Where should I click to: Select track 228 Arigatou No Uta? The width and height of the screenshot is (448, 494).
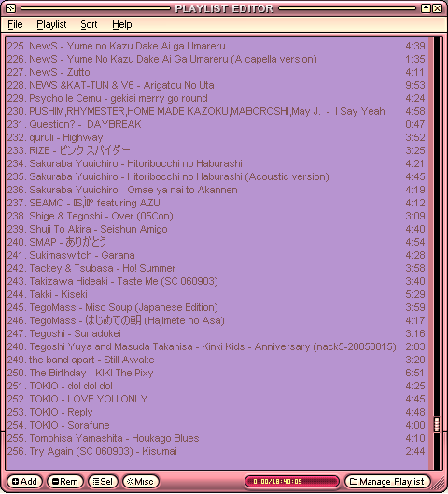[x=217, y=85]
